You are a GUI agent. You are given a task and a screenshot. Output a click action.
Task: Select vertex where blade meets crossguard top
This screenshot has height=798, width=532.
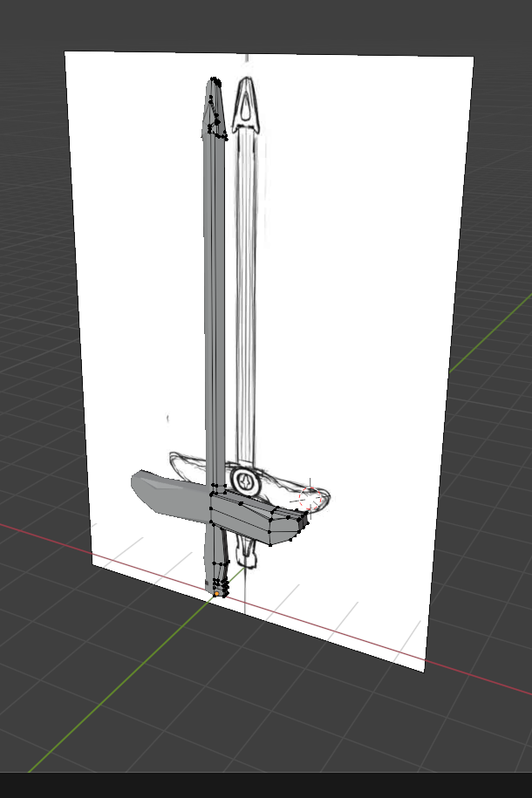[214, 485]
